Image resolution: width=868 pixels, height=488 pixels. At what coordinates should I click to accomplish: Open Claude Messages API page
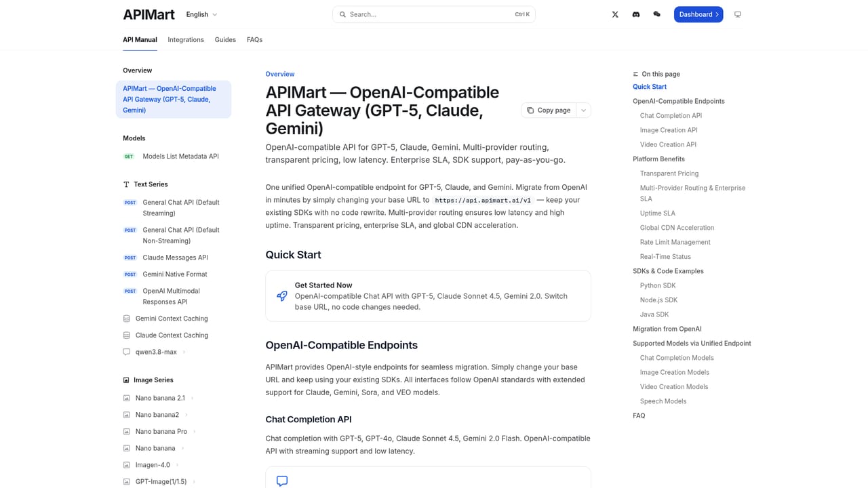coord(174,258)
